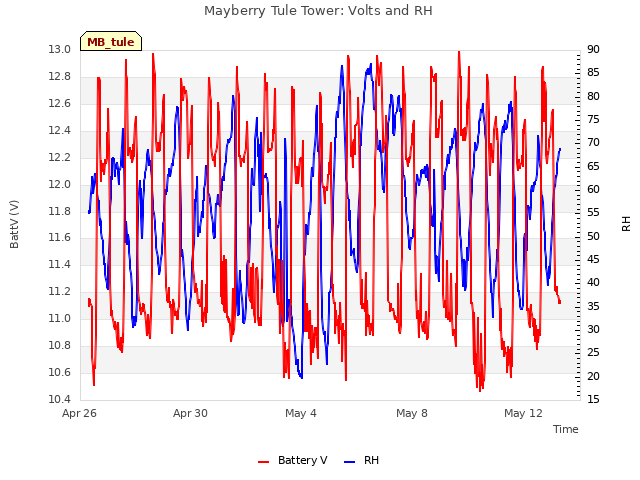Viewport: 640px width, 480px height.
Task: Click the MB_tule annotation label
Action: point(111,41)
